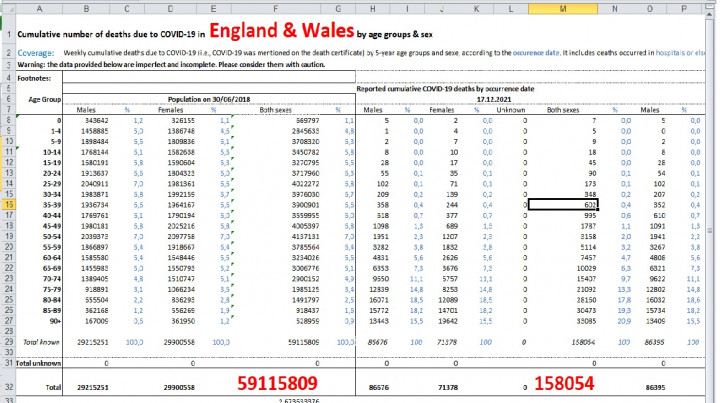720x403 pixels.
Task: Click the Select All corner box
Action: [8, 9]
